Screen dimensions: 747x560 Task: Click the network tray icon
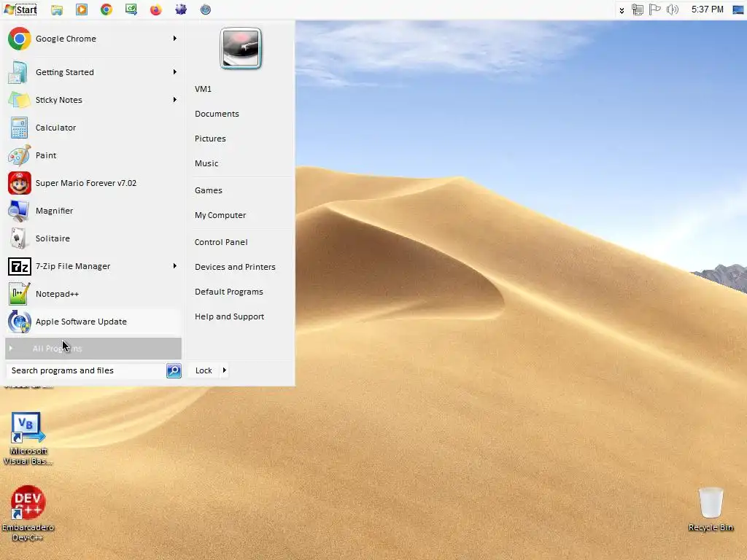(x=638, y=9)
